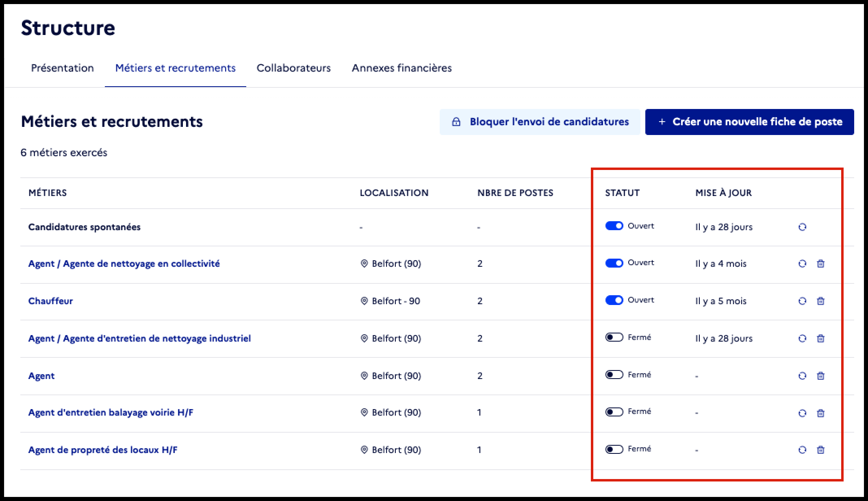Click the Candidatures spontanées row title
868x501 pixels.
(84, 227)
